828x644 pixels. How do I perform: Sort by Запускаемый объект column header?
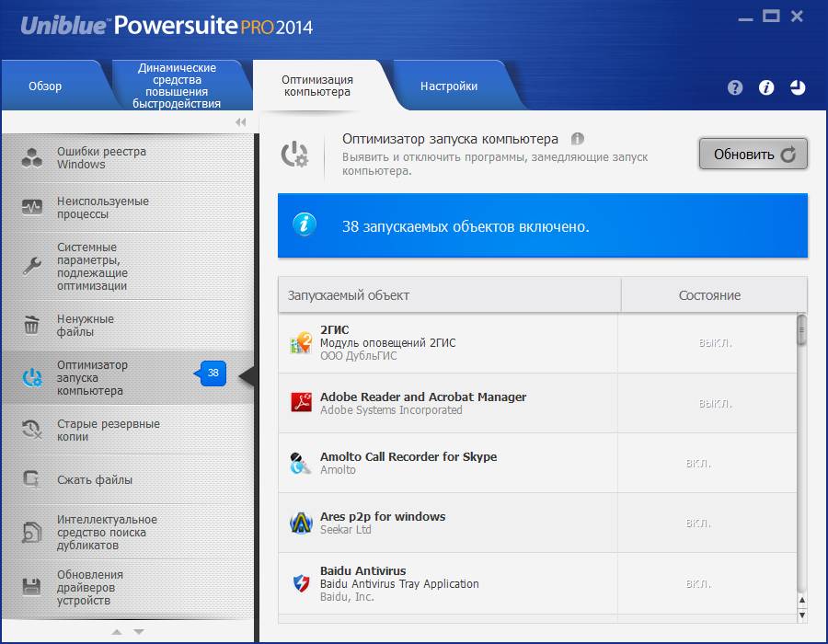(x=449, y=295)
